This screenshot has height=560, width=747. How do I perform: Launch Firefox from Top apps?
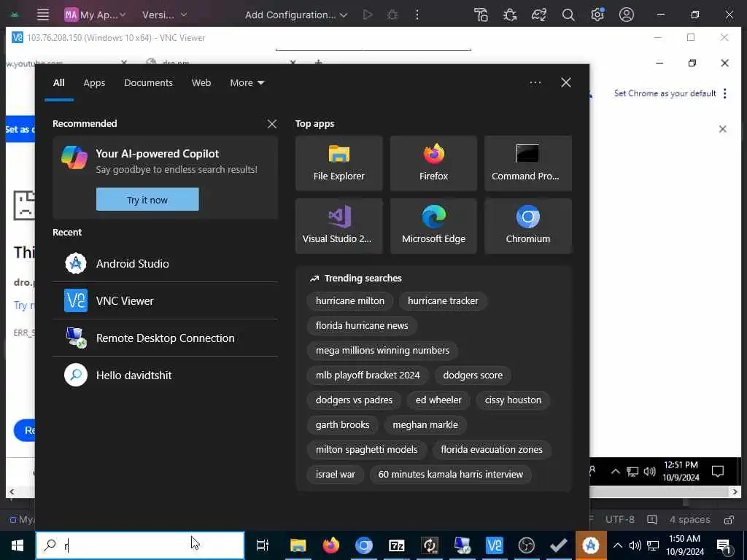[x=433, y=163]
